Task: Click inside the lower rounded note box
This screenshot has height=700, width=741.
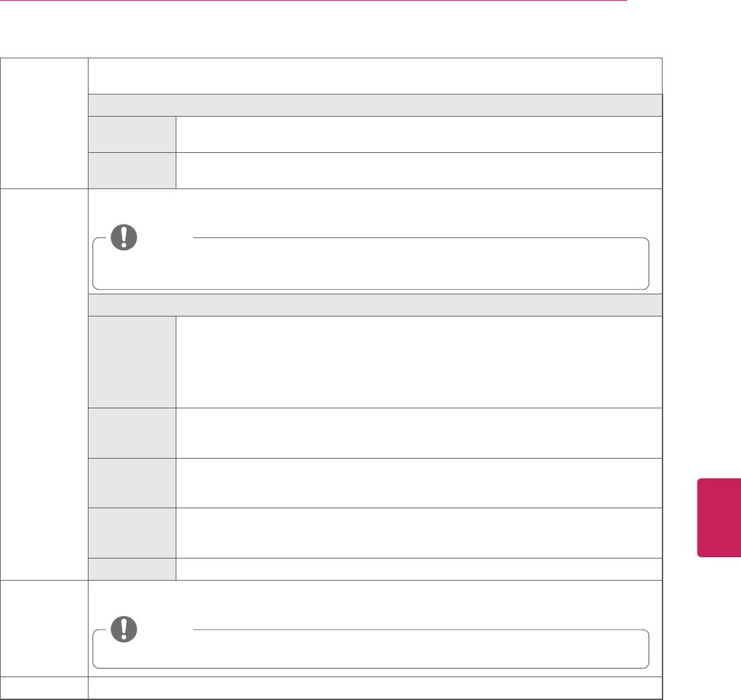Action: 371,653
